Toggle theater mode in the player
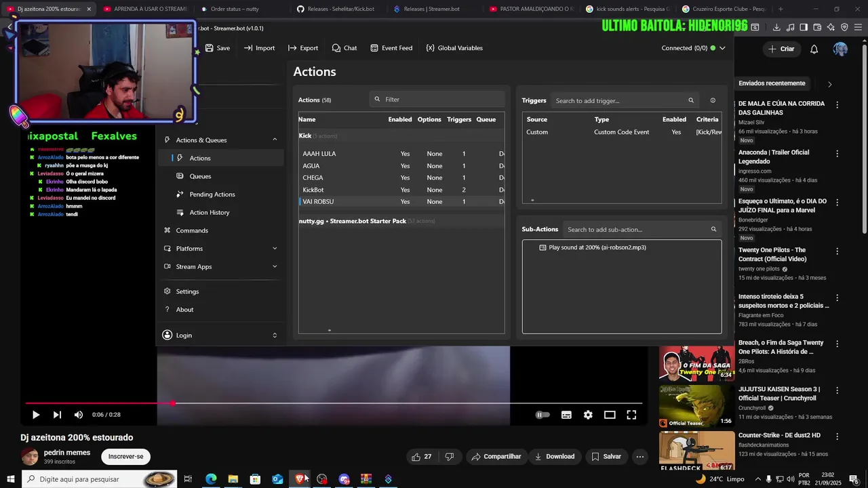Screen dimensions: 868x488 (610, 415)
